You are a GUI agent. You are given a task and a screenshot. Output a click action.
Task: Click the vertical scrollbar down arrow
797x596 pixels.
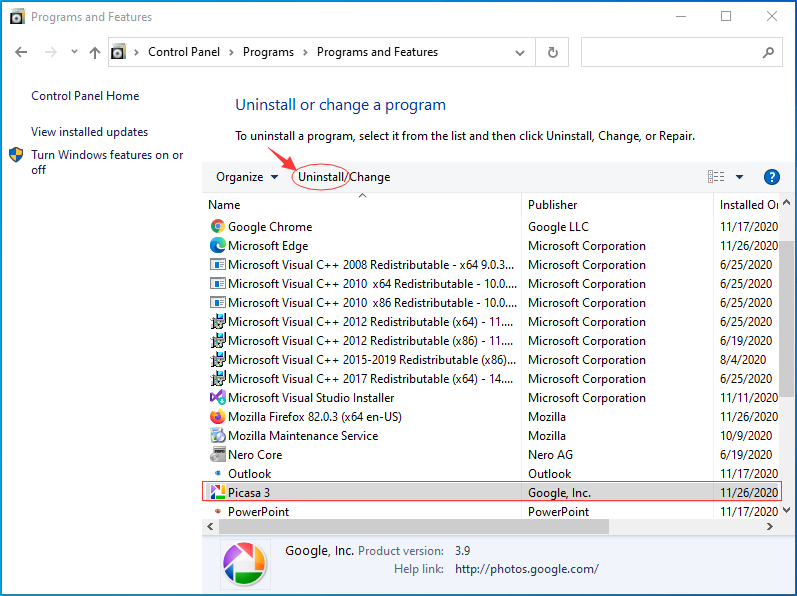[x=787, y=510]
